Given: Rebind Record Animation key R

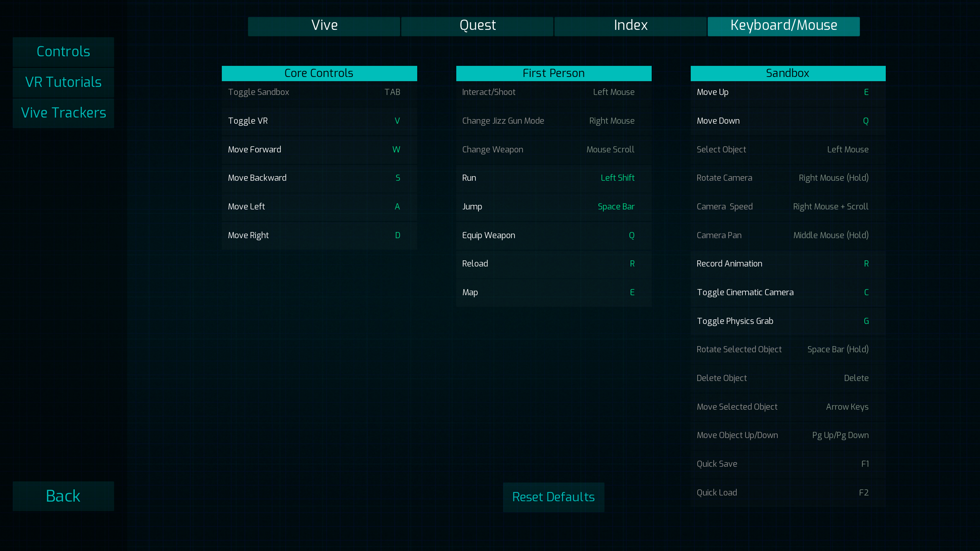Looking at the screenshot, I should 866,264.
